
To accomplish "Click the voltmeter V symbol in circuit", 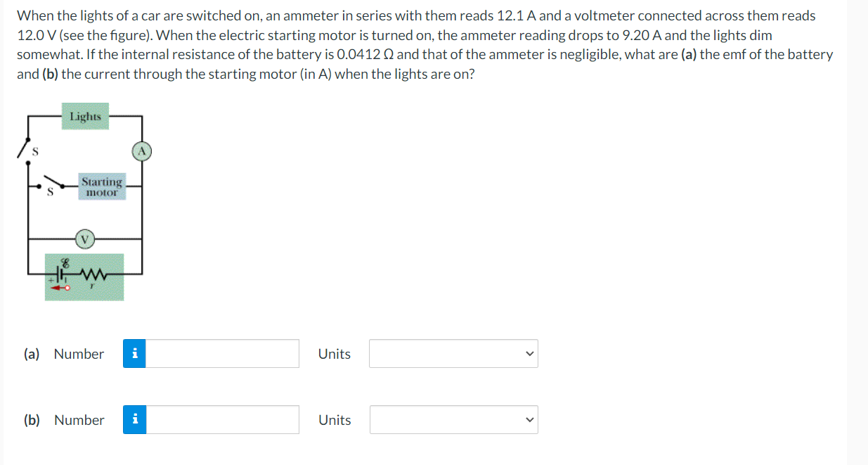I will pyautogui.click(x=85, y=238).
